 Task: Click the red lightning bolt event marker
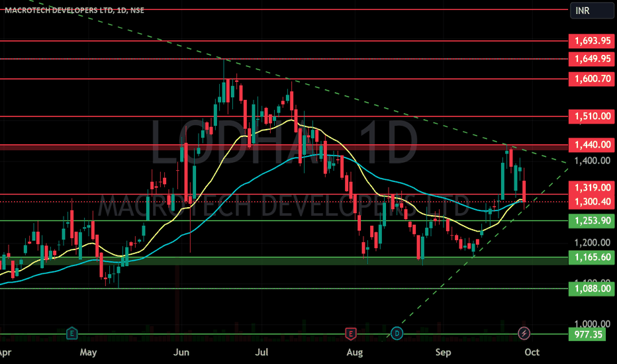point(524,334)
